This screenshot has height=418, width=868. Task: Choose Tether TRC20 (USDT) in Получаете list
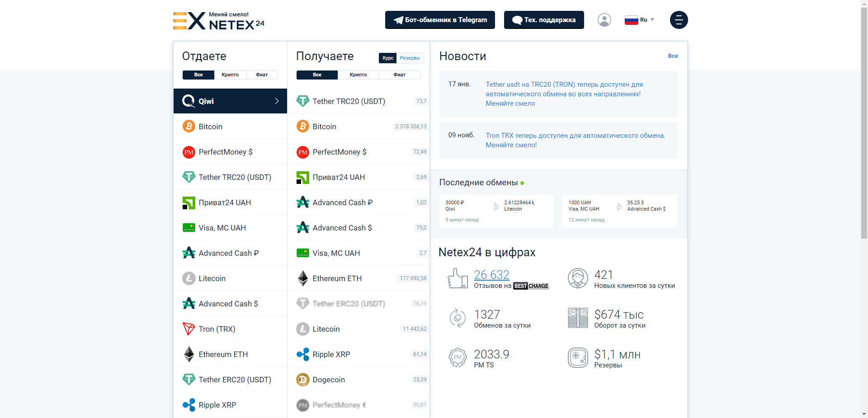pyautogui.click(x=349, y=101)
